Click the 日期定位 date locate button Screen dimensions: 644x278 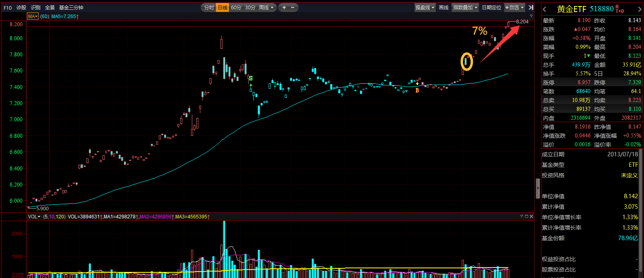[492, 8]
